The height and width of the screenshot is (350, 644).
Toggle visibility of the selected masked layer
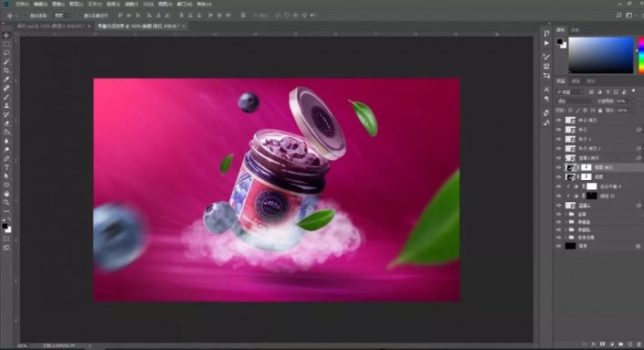click(558, 167)
